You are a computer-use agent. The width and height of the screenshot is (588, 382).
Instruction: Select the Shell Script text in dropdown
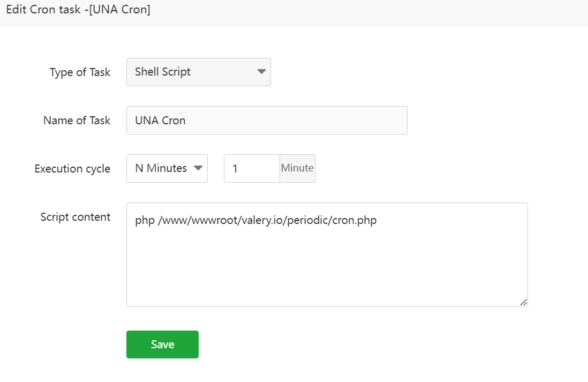coord(163,72)
